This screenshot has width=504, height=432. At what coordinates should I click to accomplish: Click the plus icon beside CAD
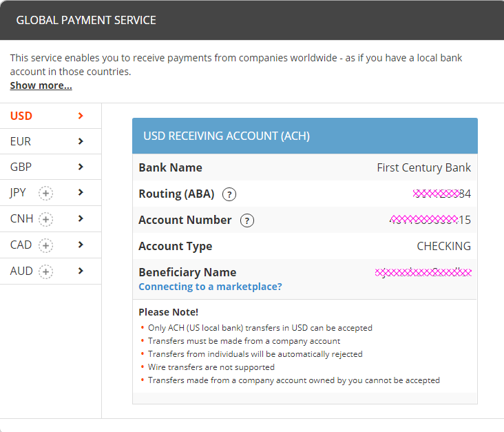pyautogui.click(x=45, y=245)
